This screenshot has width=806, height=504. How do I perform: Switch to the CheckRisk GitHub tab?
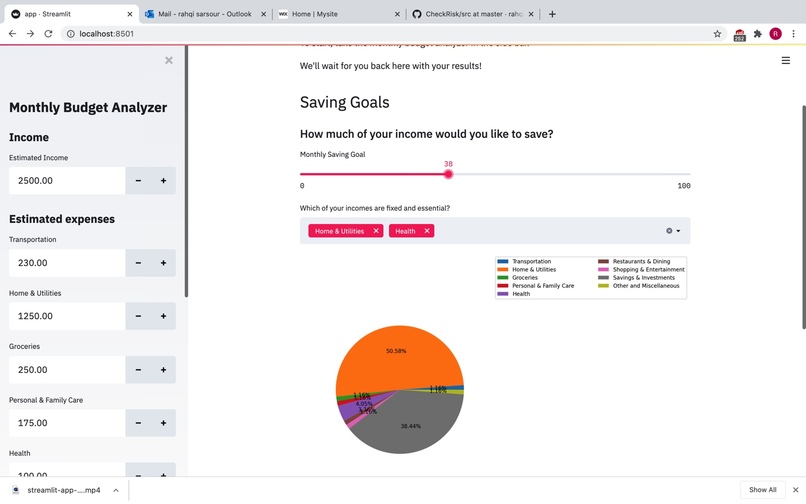point(473,14)
